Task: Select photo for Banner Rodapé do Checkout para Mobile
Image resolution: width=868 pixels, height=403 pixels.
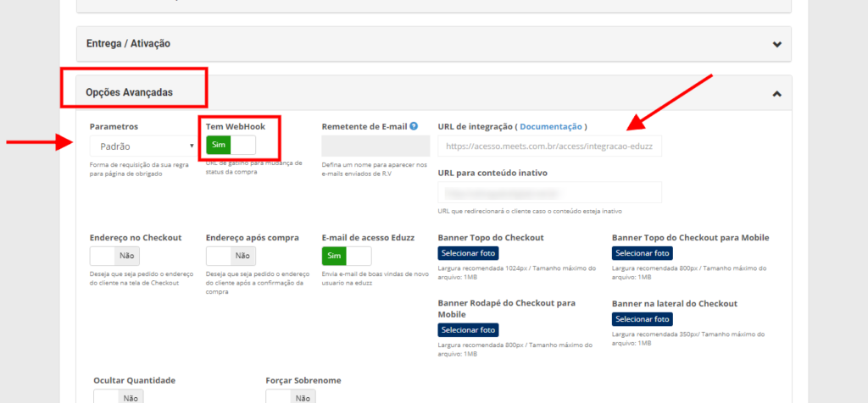Action: [x=468, y=330]
